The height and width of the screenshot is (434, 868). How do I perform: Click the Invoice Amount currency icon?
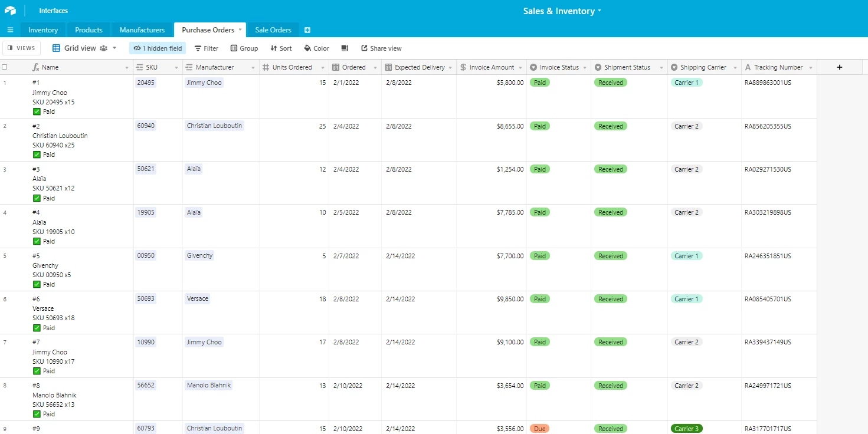pyautogui.click(x=463, y=67)
